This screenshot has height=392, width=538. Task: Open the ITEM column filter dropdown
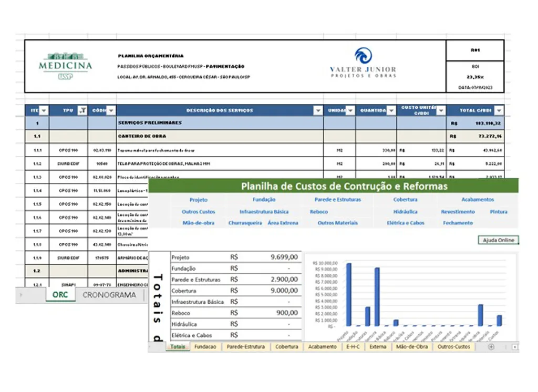pyautogui.click(x=44, y=110)
